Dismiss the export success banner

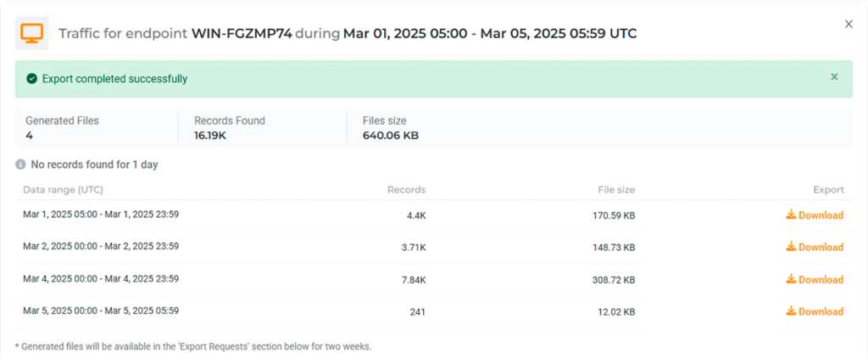pyautogui.click(x=834, y=77)
